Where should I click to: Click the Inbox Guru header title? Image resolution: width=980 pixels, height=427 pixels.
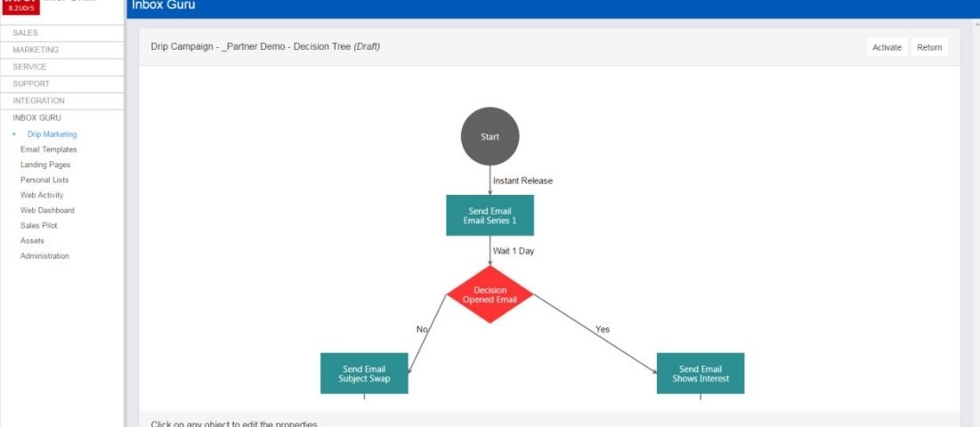coord(164,5)
